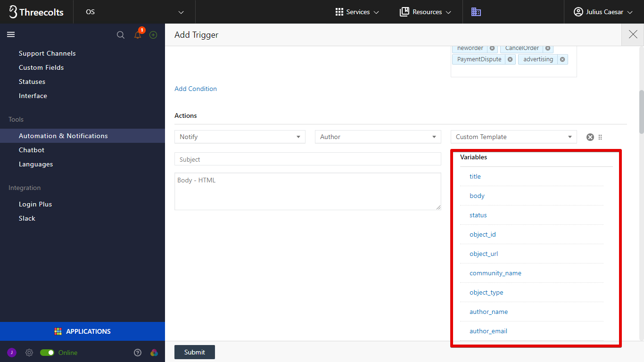
Task: Open the Interface settings
Action: pos(33,96)
